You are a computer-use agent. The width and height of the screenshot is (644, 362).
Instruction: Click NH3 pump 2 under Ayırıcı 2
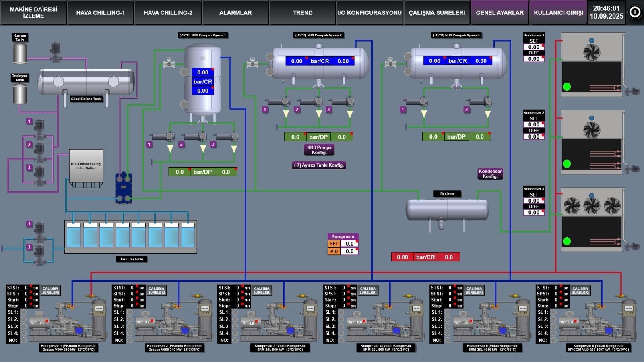(311, 102)
